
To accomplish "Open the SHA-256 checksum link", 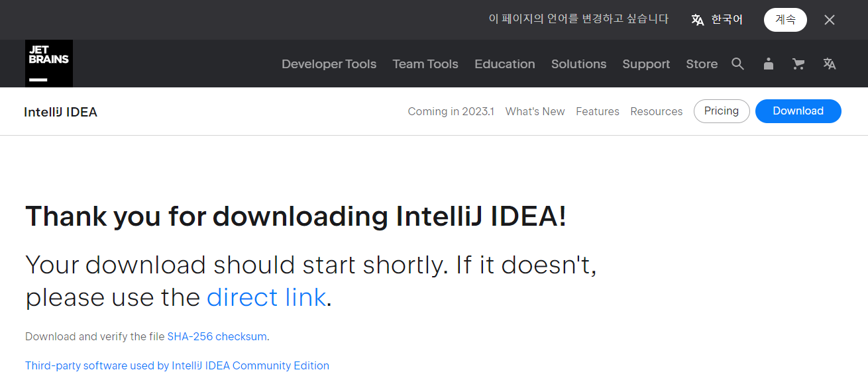I will point(217,336).
